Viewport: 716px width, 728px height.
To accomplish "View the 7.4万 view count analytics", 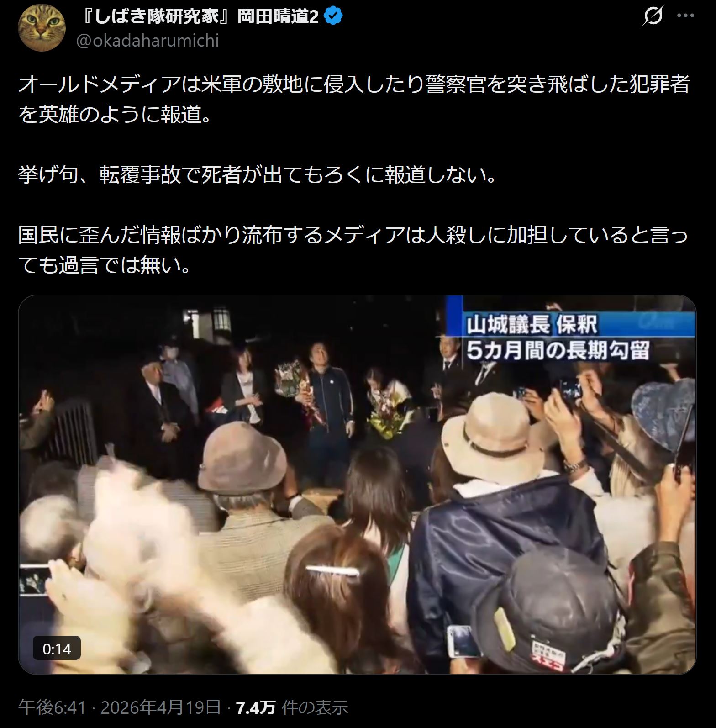I will [x=256, y=707].
